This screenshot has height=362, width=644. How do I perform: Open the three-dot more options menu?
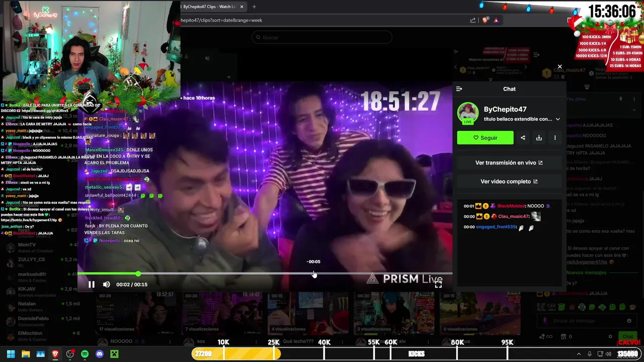(555, 138)
